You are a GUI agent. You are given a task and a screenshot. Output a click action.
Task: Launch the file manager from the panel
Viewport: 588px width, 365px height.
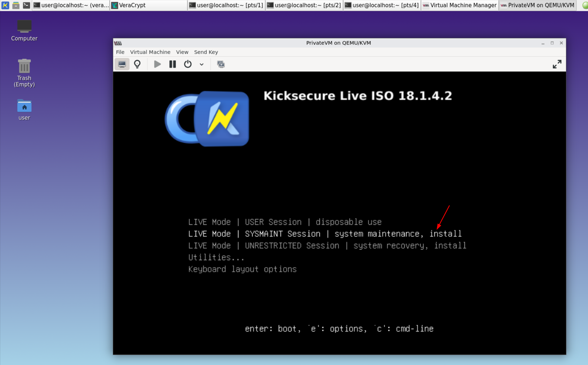(16, 5)
